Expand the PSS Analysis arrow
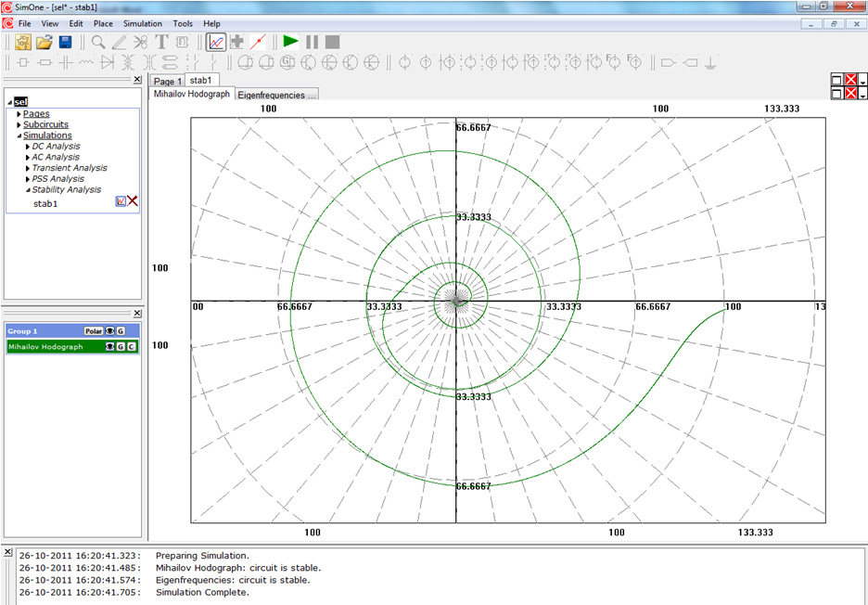The image size is (868, 605). pos(28,179)
